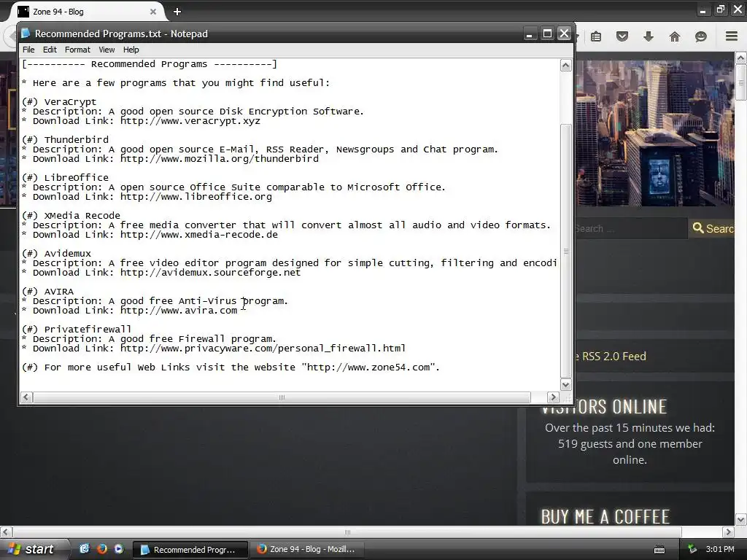Open Notepad's Edit menu

(x=50, y=50)
